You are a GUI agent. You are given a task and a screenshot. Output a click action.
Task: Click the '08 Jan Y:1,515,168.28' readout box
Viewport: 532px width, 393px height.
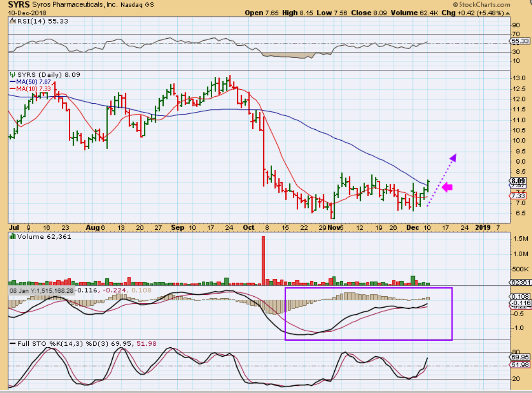42,291
